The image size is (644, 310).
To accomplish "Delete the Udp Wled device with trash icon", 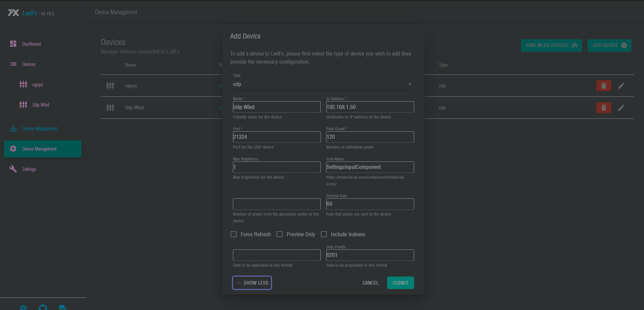I will coord(603,108).
